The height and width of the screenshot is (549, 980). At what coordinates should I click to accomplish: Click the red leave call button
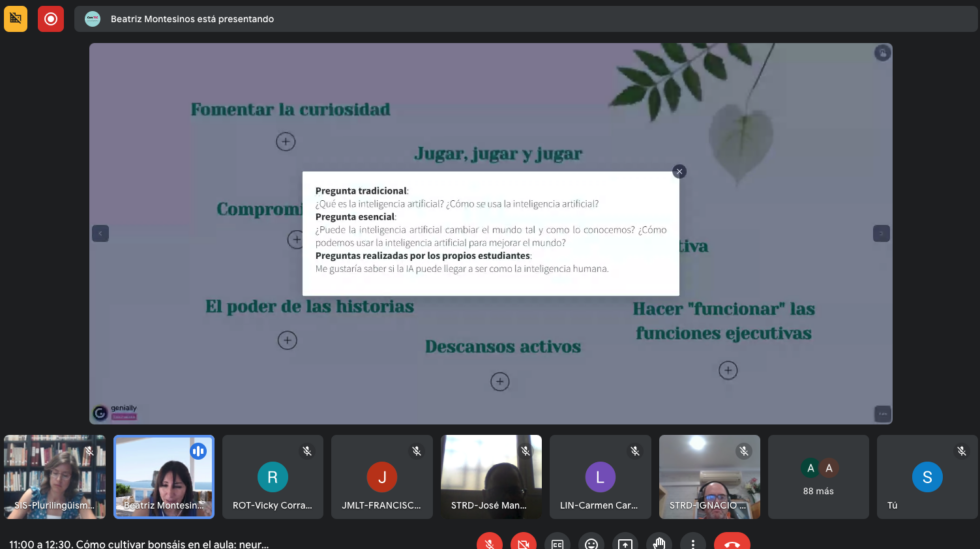(x=731, y=543)
